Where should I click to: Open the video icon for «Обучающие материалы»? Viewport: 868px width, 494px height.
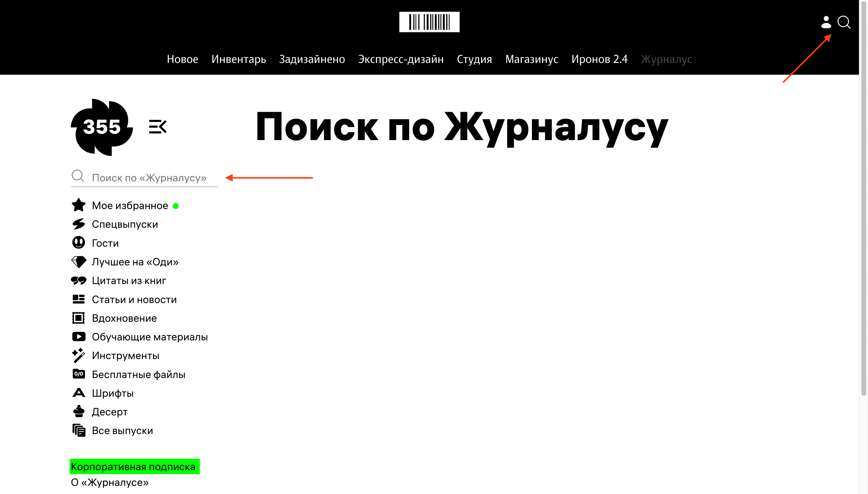pos(78,336)
